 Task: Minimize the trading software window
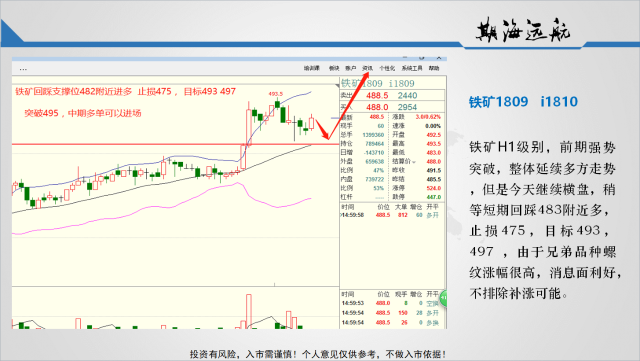point(405,58)
